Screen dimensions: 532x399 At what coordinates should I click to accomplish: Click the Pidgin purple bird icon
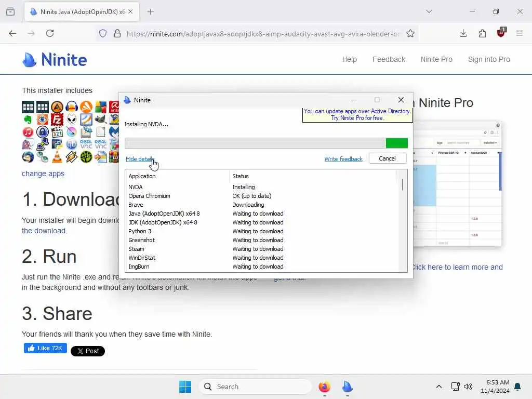coord(28,144)
